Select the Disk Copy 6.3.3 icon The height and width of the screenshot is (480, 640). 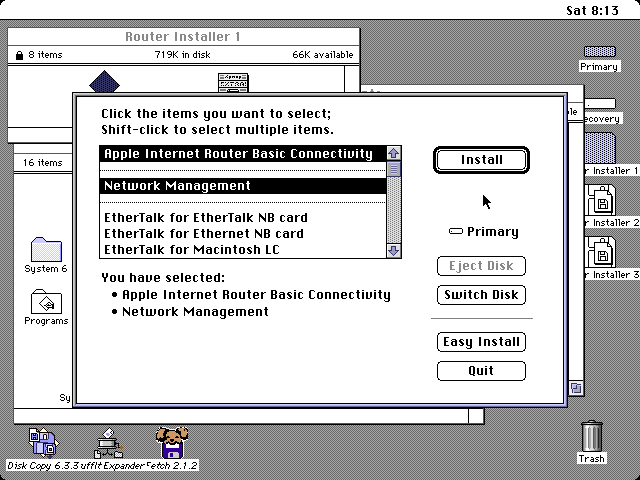[43, 442]
